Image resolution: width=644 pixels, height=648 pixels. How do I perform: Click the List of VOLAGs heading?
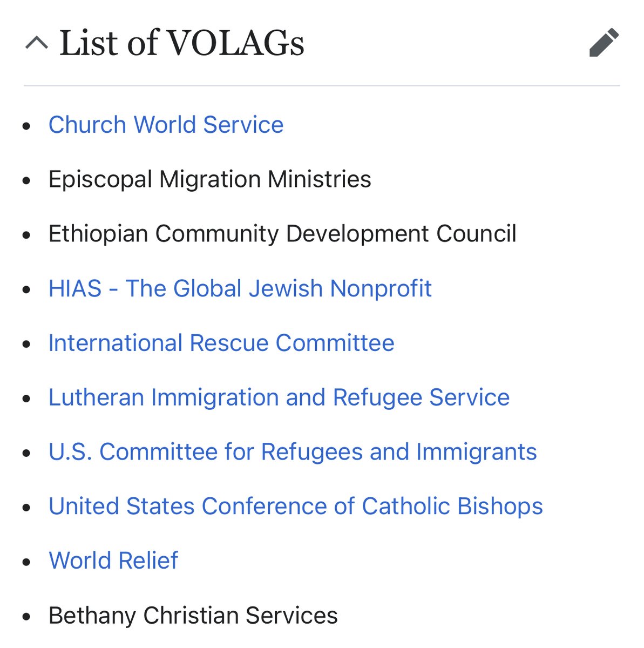point(181,43)
